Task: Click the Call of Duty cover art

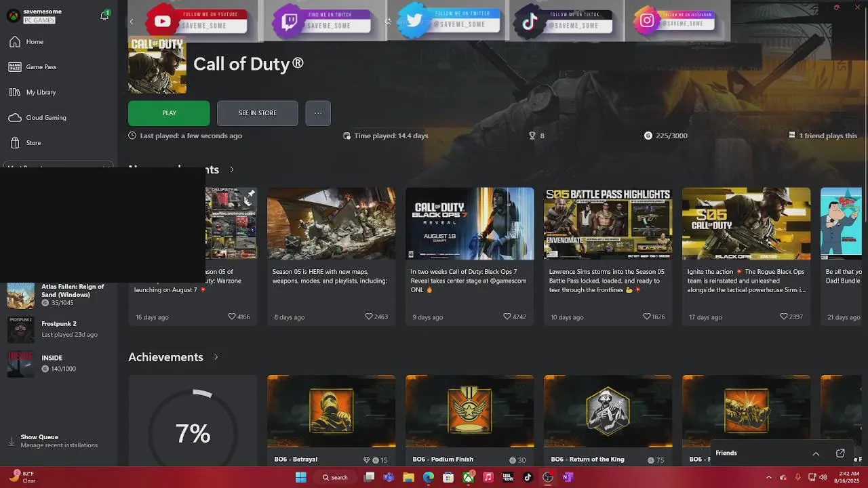Action: click(x=157, y=65)
